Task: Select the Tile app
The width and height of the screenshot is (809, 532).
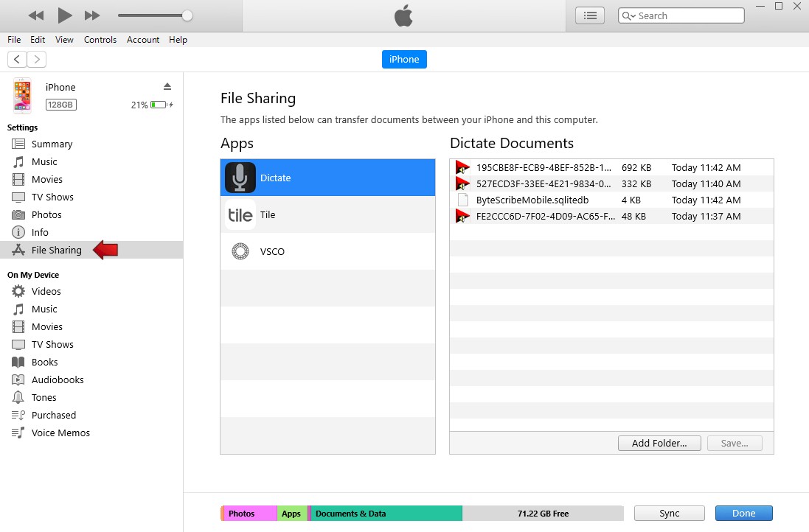Action: click(327, 214)
